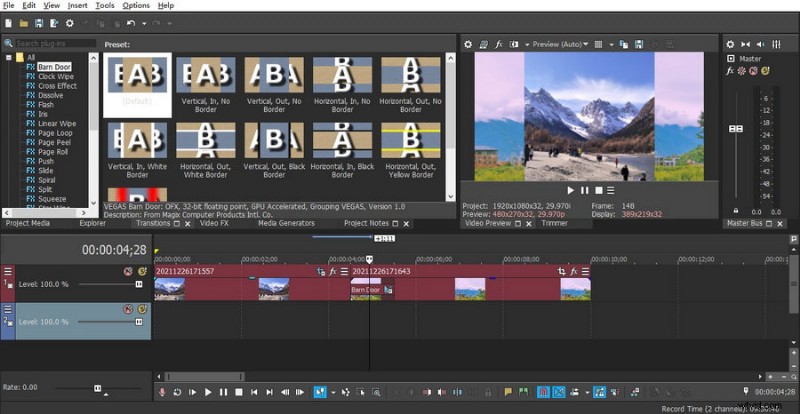Open the Preview (Auto) quality dropdown

pos(560,44)
